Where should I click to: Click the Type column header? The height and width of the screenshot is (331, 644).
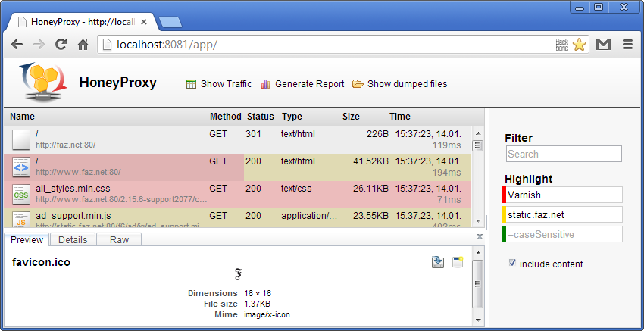[x=292, y=117]
